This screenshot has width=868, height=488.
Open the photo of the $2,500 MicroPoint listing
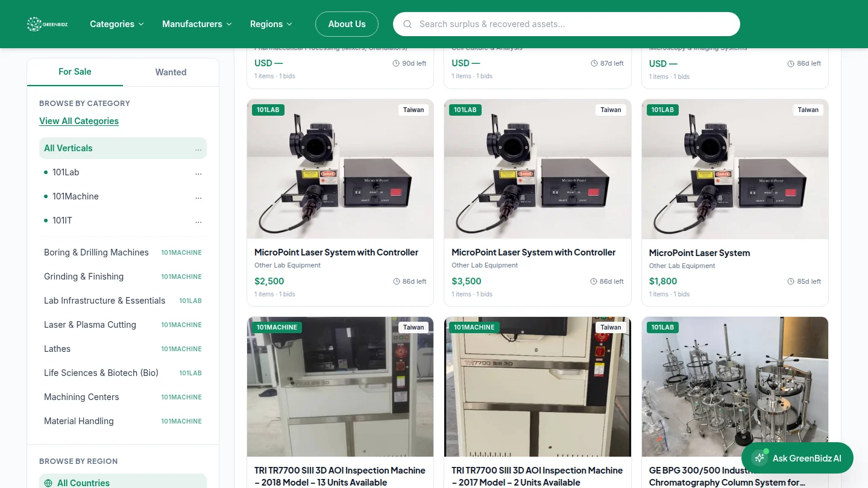point(340,169)
